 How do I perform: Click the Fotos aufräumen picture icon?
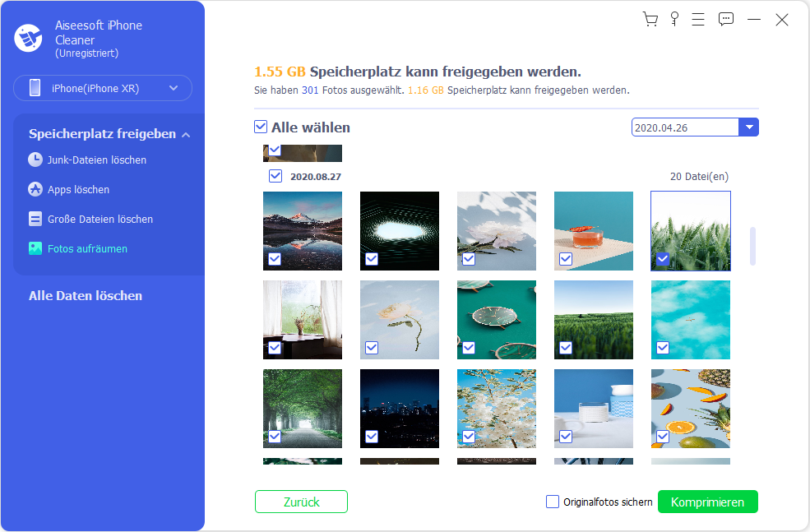click(35, 248)
